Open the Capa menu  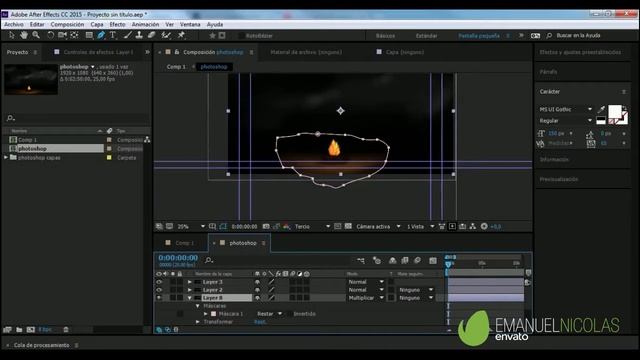coord(97,24)
